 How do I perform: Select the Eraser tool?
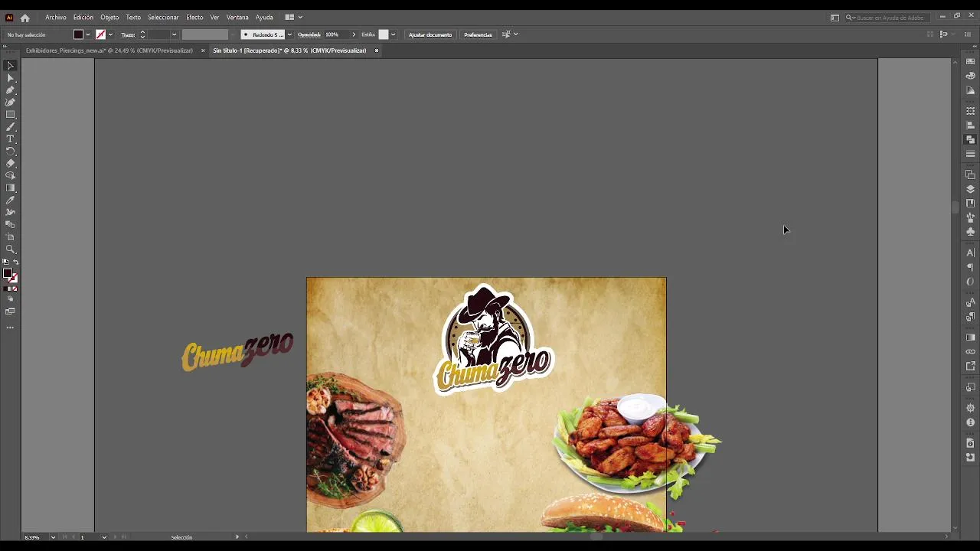click(11, 164)
